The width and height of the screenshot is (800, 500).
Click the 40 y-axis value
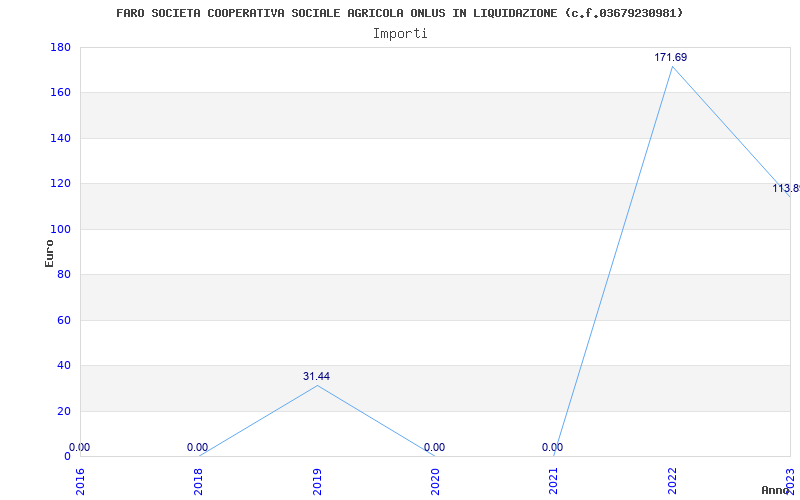click(x=64, y=365)
